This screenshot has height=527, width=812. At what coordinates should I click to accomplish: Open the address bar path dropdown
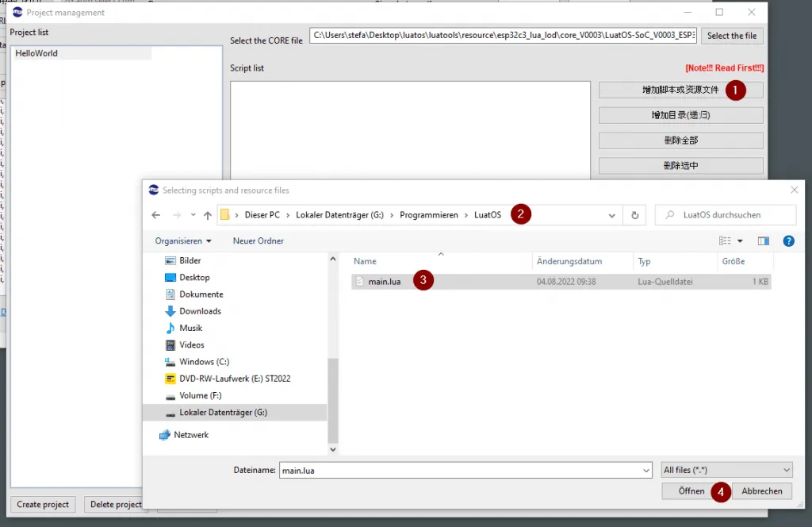click(611, 215)
